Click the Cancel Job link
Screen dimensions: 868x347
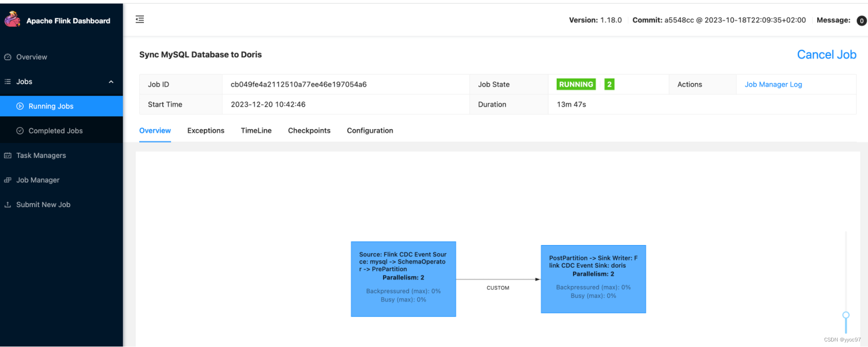click(826, 54)
